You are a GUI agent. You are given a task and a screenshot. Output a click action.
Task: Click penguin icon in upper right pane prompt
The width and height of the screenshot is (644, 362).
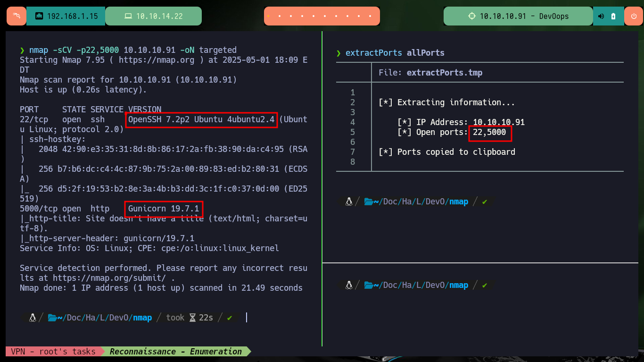(x=349, y=202)
